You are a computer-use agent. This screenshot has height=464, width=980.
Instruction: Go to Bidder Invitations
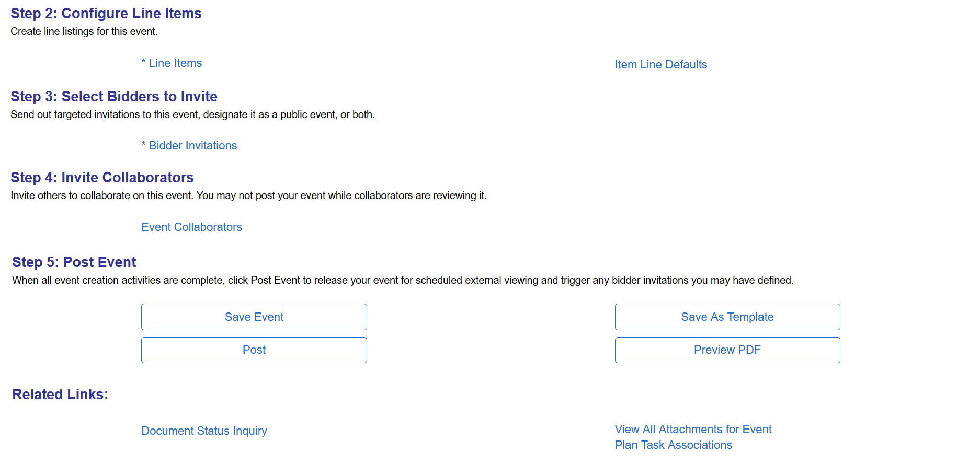point(193,146)
